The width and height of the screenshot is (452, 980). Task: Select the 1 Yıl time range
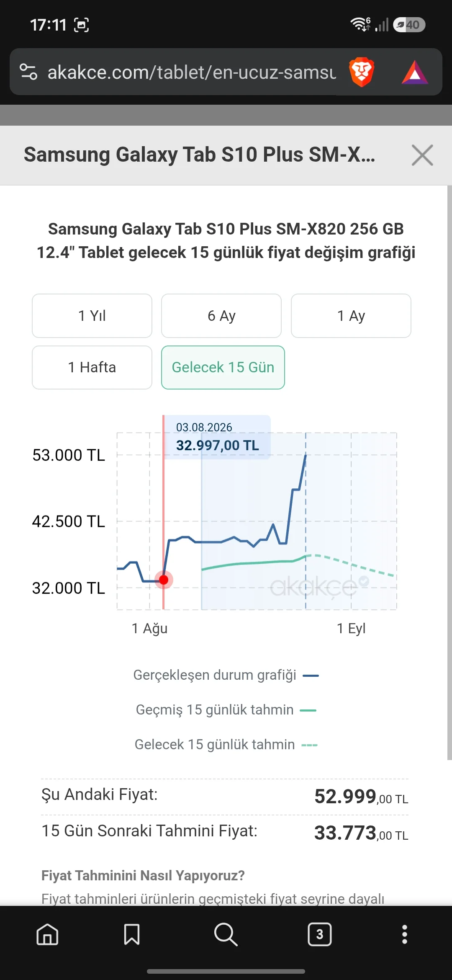[x=92, y=316]
